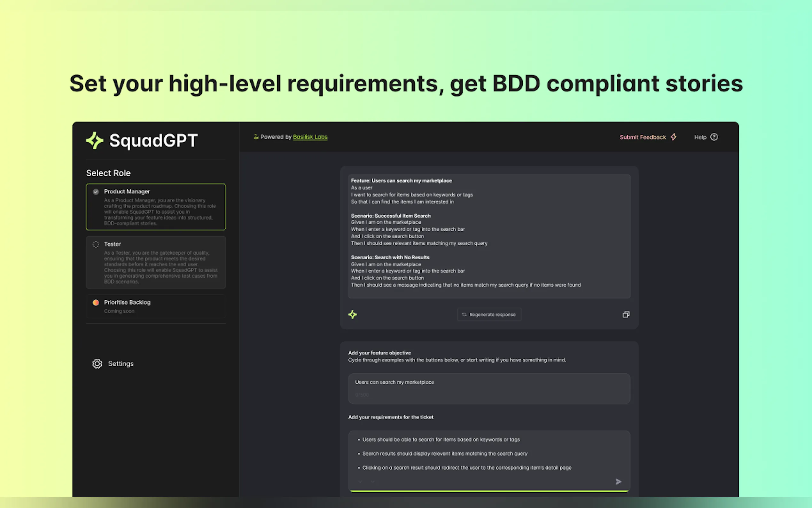
Task: Copy the response with the copy icon
Action: (x=626, y=314)
